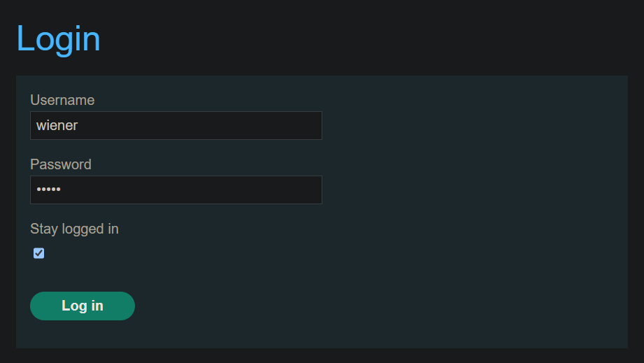Uncheck the checked box under Stay logged in

pos(38,253)
